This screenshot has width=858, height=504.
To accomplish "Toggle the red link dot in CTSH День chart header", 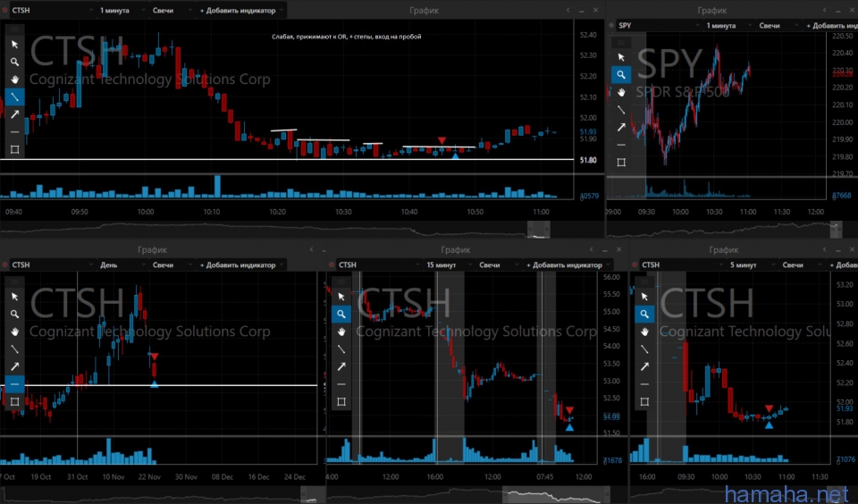I will (x=5, y=265).
